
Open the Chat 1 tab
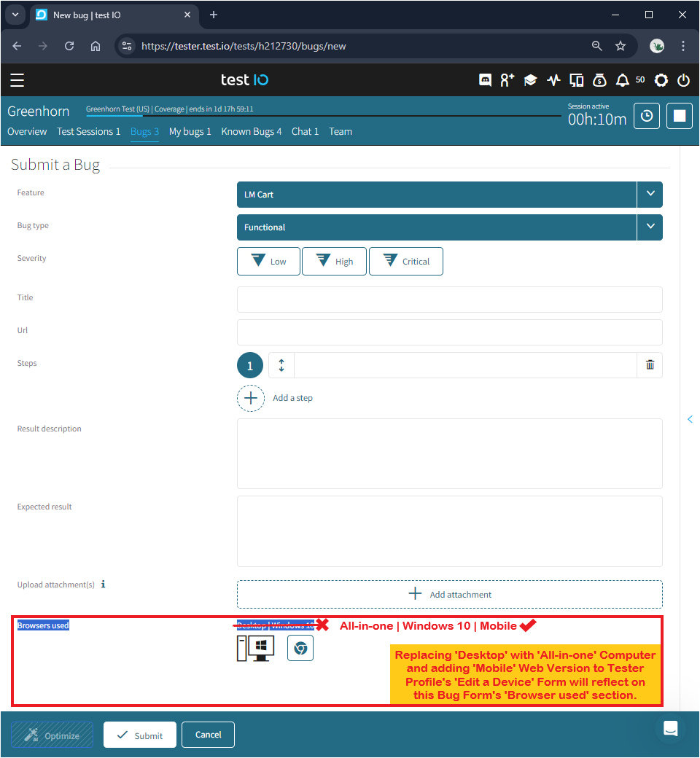(305, 131)
